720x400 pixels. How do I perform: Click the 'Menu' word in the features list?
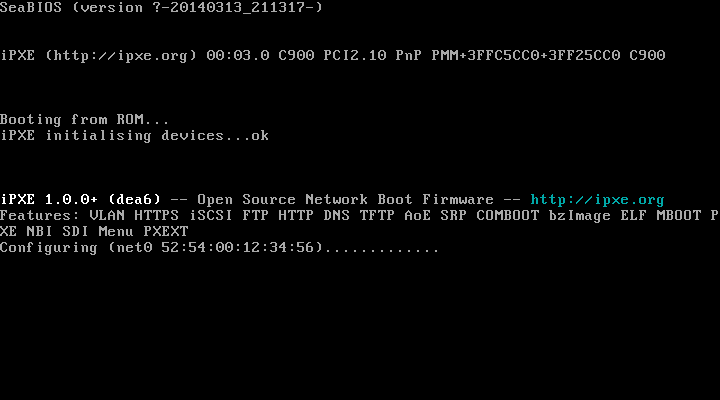pyautogui.click(x=116, y=231)
